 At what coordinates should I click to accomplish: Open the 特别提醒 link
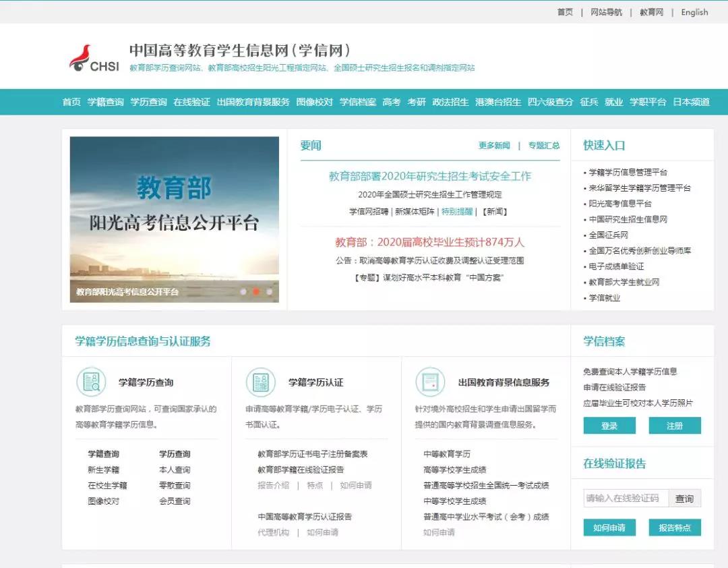(x=457, y=212)
